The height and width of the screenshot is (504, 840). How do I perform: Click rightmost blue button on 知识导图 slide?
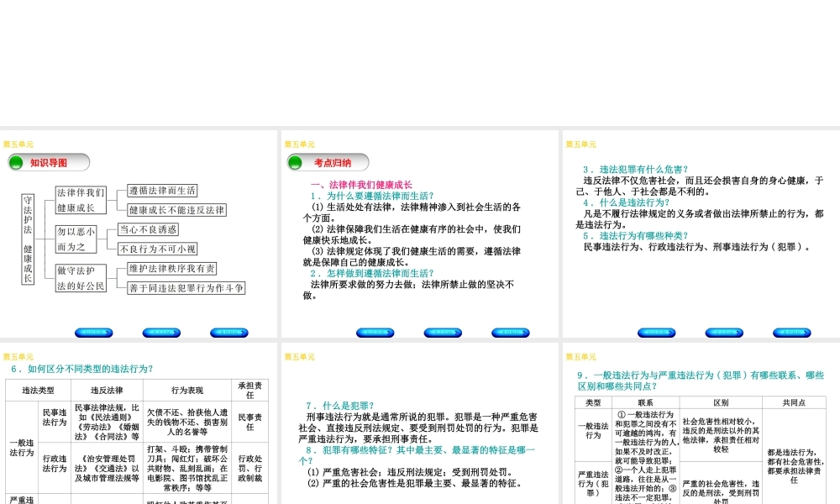point(229,333)
